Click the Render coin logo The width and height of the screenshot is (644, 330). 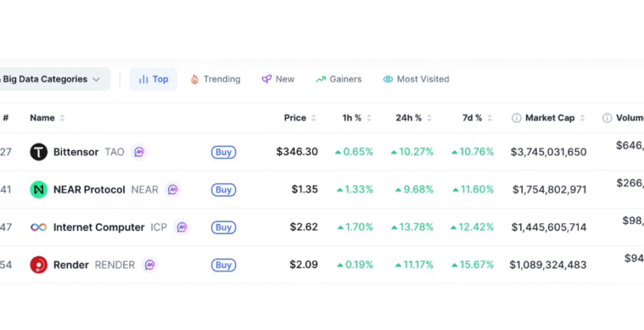[38, 265]
